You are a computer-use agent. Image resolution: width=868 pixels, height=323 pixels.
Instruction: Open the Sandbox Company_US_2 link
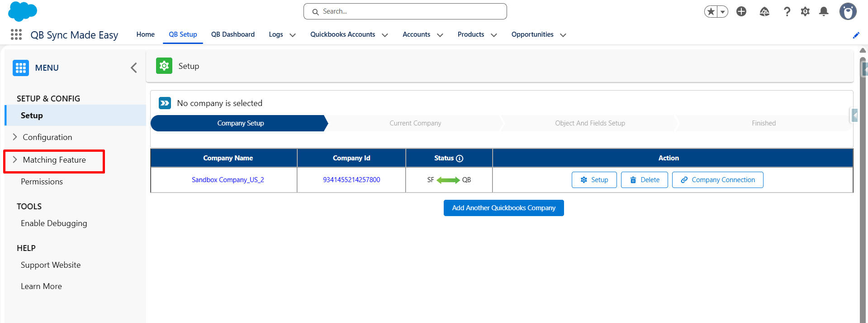pyautogui.click(x=228, y=180)
